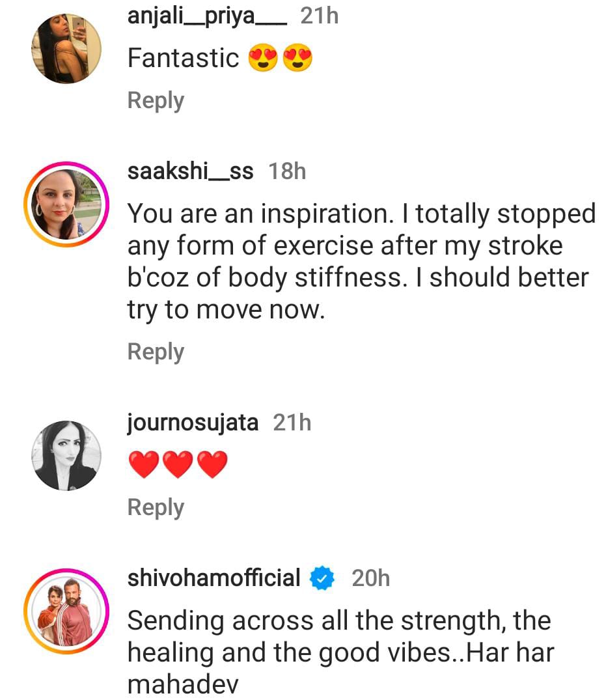Reply to the "Fantastic" comment
Screen dimensions: 606x700
156,101
